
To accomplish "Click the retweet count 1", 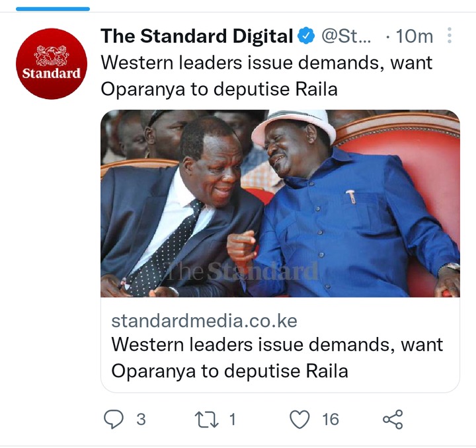I will tap(233, 420).
